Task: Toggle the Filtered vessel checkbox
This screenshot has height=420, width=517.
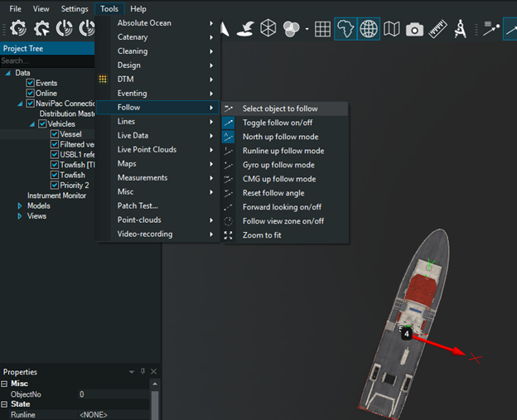Action: [x=55, y=144]
